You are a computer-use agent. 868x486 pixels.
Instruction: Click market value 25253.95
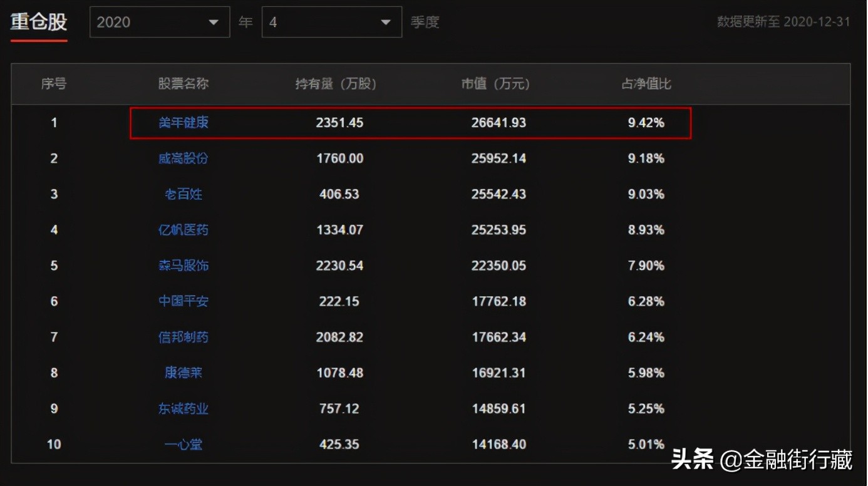click(499, 230)
